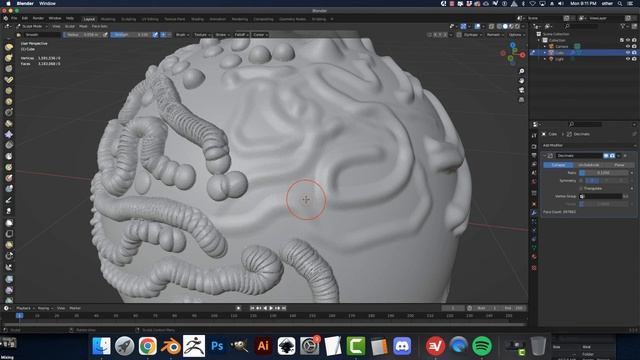Switch to rendered viewport shading
640x360 pixels.
pyautogui.click(x=517, y=26)
